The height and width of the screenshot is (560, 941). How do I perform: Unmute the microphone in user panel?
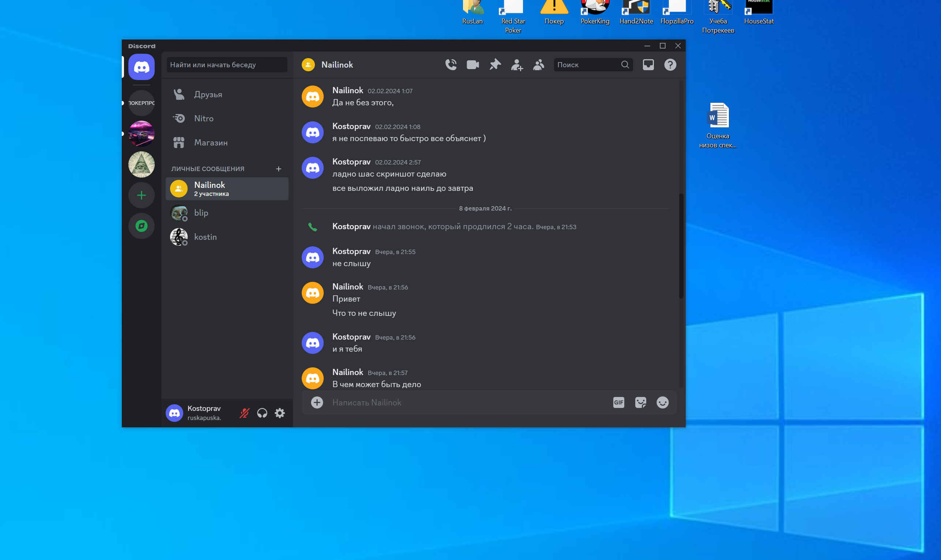tap(245, 413)
